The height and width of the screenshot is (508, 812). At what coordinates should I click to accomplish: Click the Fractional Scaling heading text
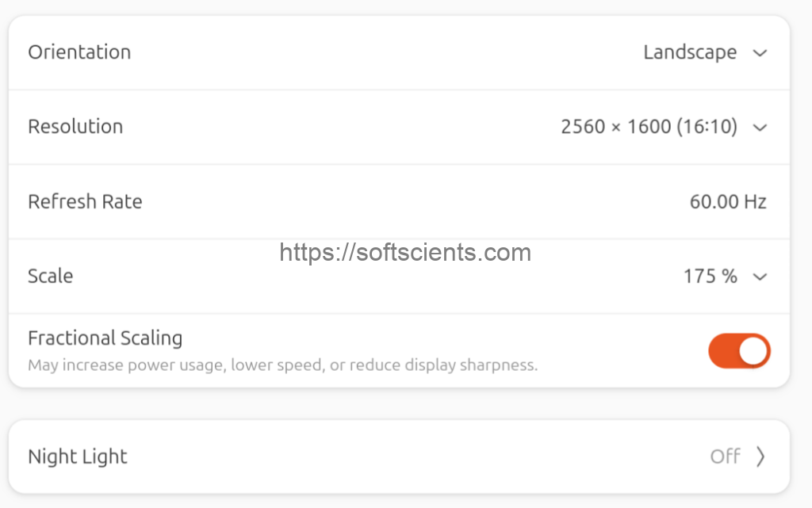click(x=105, y=338)
